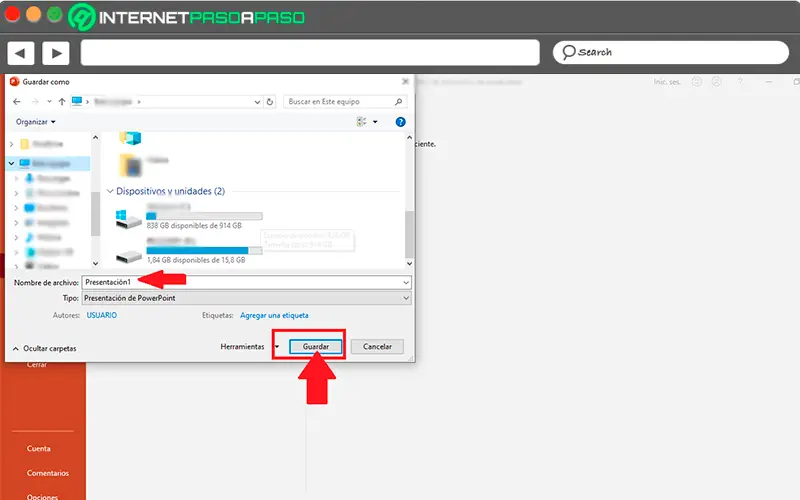
Task: Go back using the dialog's left arrow
Action: pos(17,102)
